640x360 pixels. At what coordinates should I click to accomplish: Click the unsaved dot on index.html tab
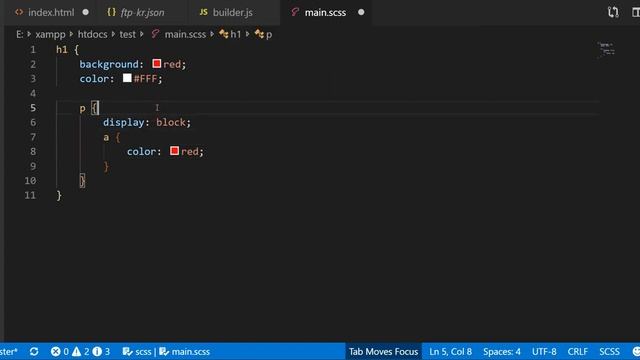click(85, 12)
